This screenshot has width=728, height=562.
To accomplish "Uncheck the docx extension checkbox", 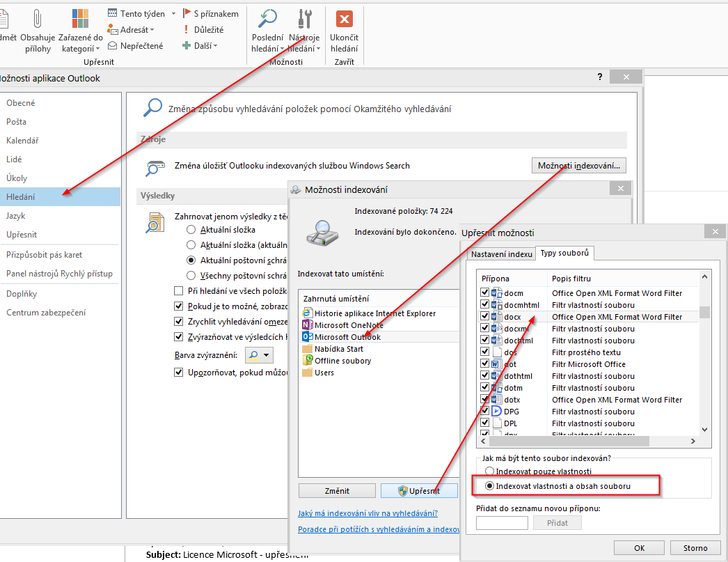I will [484, 316].
